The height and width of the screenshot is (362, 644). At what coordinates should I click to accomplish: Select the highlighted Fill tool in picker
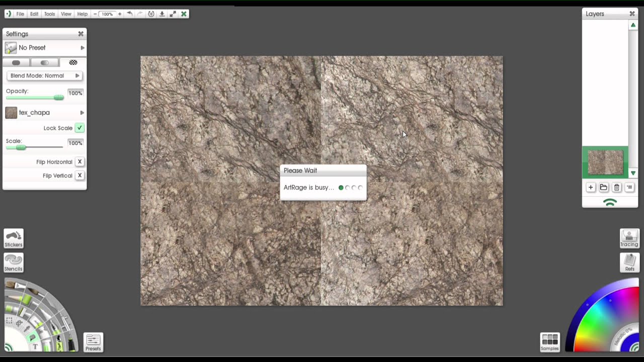click(32, 337)
